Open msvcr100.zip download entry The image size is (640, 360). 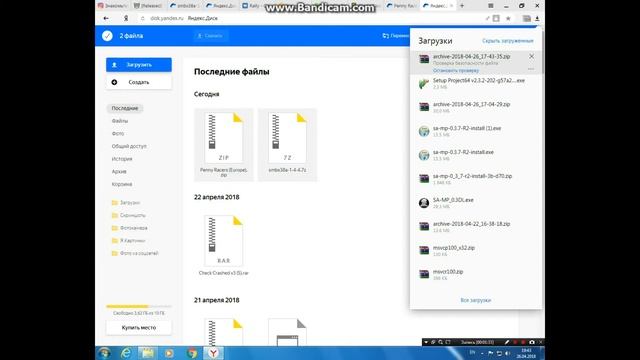tap(476, 275)
